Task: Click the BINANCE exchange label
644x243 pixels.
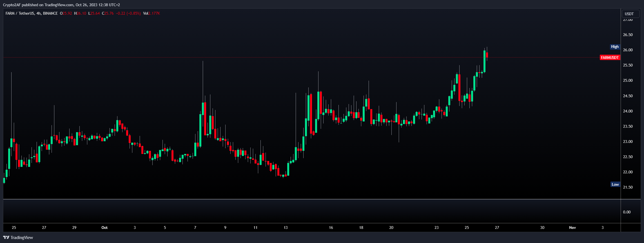Action: point(50,13)
